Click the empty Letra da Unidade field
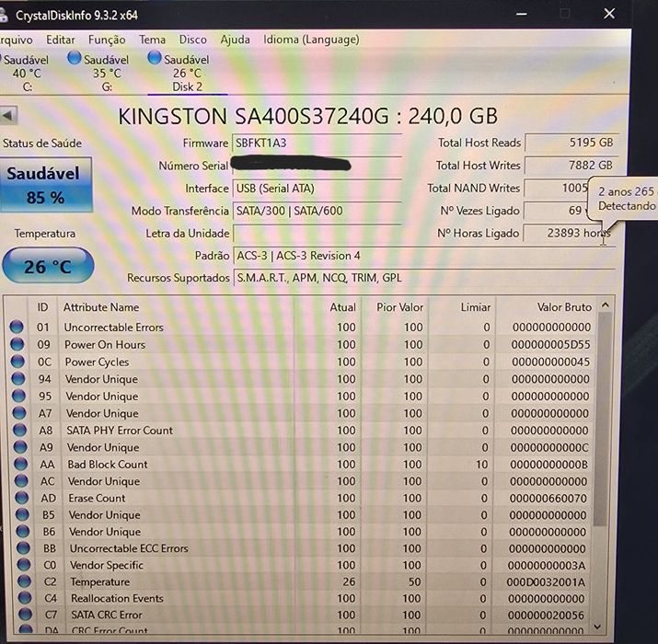This screenshot has width=658, height=644. (317, 234)
